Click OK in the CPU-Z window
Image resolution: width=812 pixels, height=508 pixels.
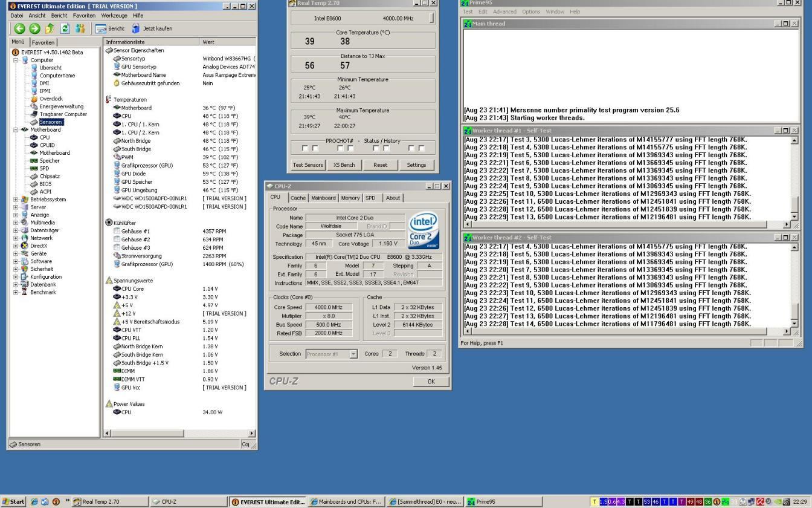click(431, 382)
